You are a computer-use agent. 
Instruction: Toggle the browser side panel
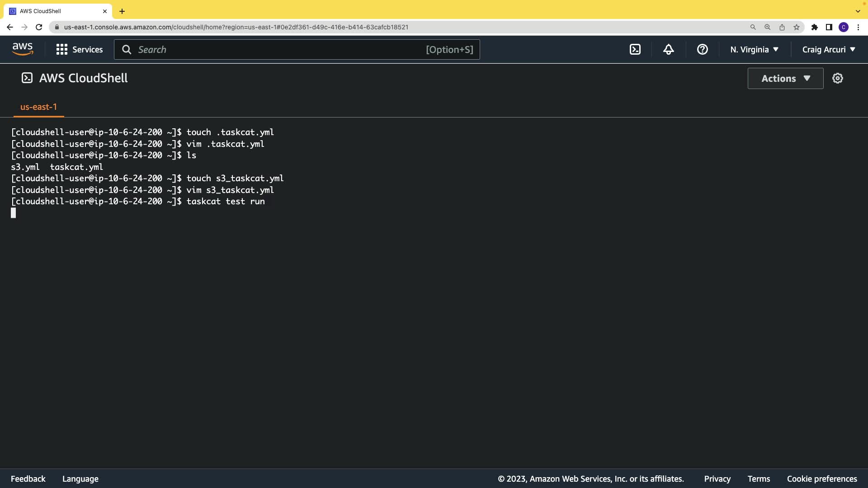pyautogui.click(x=829, y=27)
